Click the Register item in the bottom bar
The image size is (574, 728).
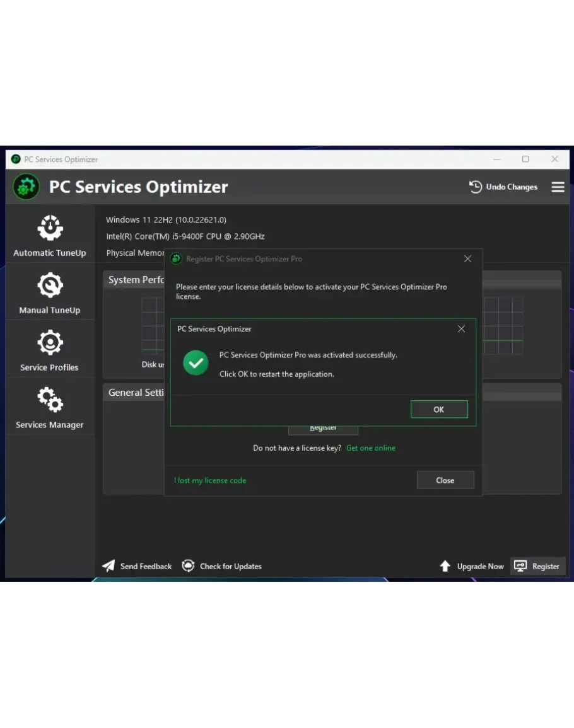click(538, 566)
